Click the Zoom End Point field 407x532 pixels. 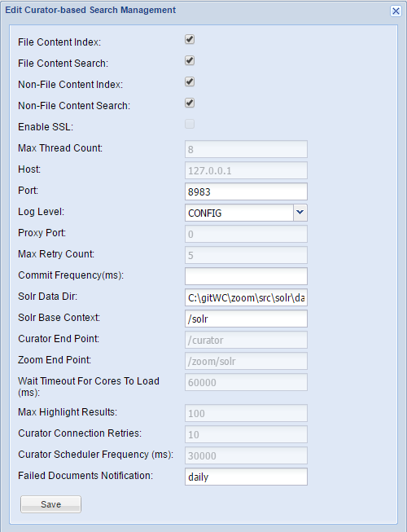pos(246,361)
